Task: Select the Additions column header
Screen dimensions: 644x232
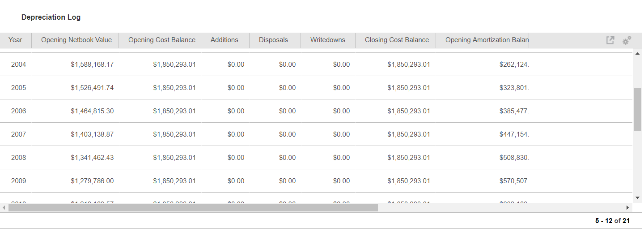Action: (x=224, y=40)
